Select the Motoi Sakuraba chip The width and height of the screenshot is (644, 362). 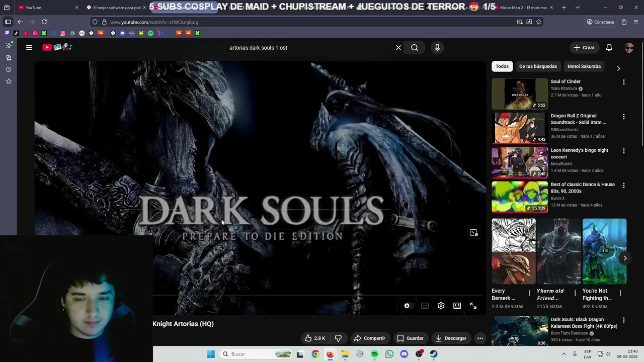coord(584,66)
